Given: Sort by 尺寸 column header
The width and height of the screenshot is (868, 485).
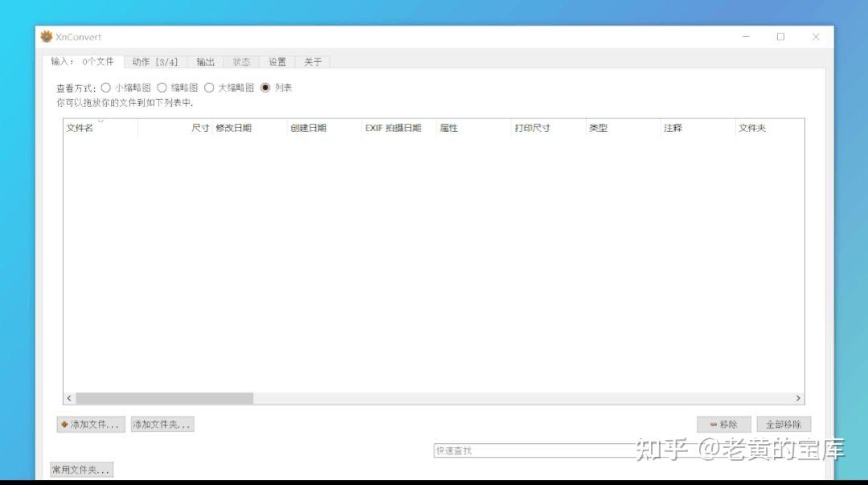Looking at the screenshot, I should pyautogui.click(x=175, y=128).
